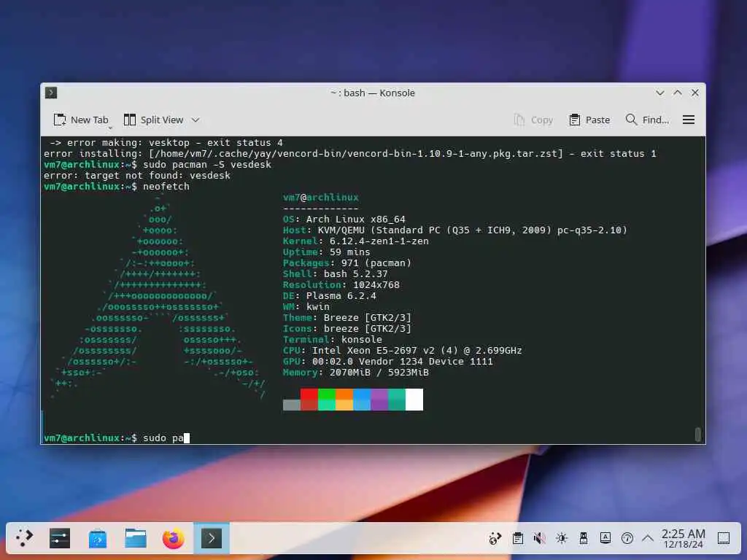Click the 'Host: KVM/QEMU' line
Image resolution: width=747 pixels, height=560 pixels.
click(x=455, y=230)
